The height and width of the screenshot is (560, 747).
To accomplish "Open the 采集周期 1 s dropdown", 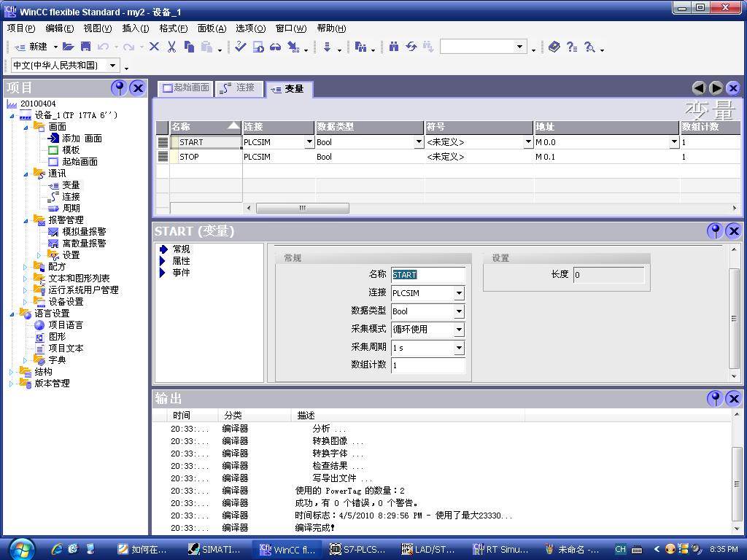I will click(x=459, y=348).
